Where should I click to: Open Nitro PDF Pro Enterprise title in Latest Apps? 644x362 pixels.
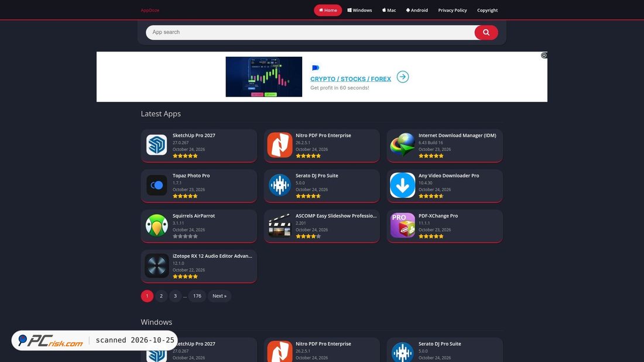coord(323,136)
